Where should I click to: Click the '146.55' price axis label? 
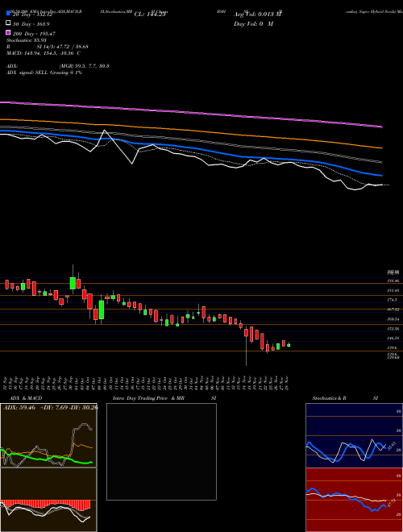pyautogui.click(x=393, y=339)
